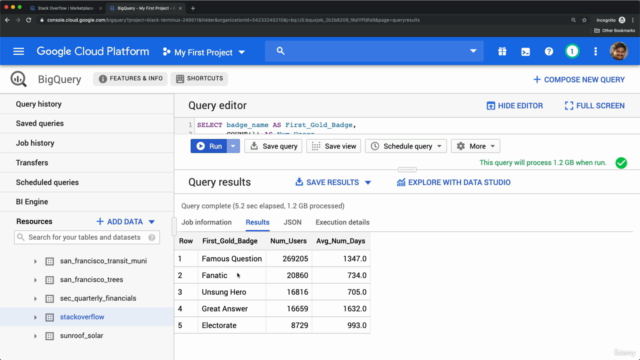640x360 pixels.
Task: Open Job history in sidebar
Action: tap(35, 143)
